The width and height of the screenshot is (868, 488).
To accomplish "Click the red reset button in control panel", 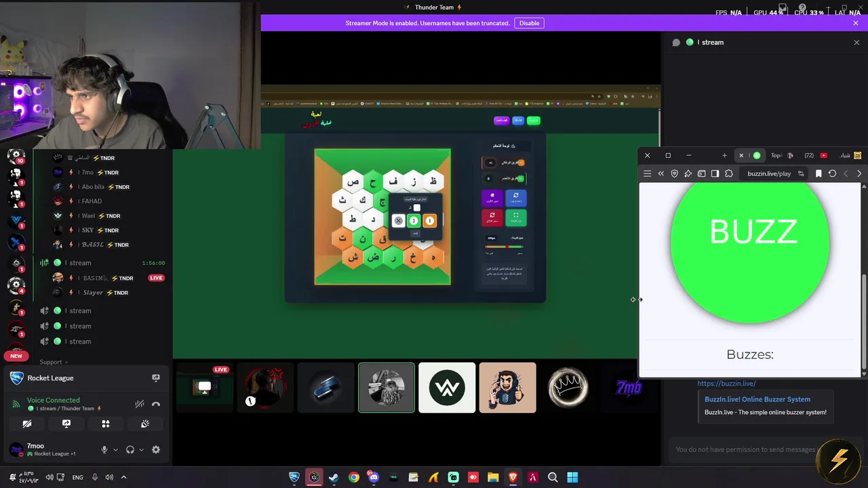I will point(492,218).
